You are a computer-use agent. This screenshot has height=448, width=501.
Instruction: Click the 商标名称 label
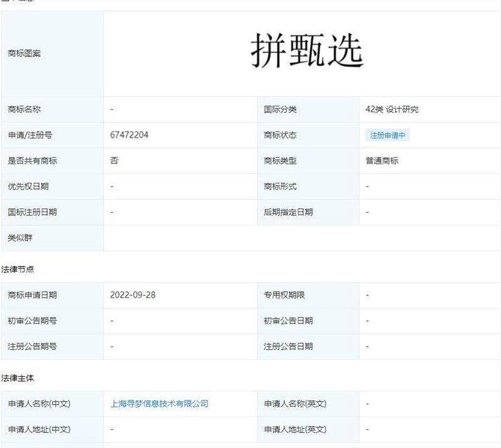click(x=24, y=109)
